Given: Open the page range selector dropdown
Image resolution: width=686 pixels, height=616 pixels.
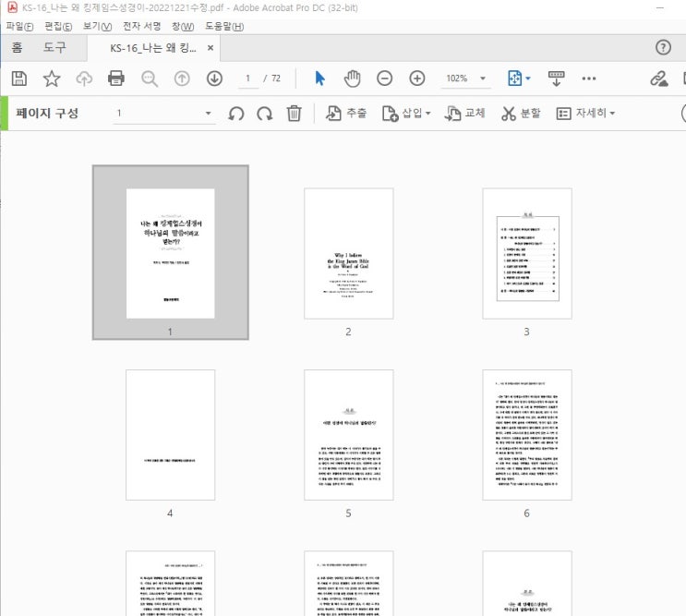Looking at the screenshot, I should point(163,114).
